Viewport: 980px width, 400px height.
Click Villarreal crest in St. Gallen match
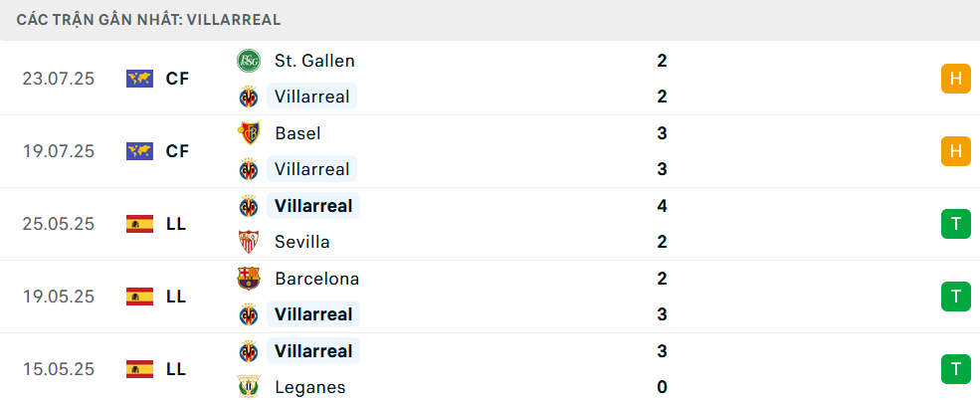249,97
